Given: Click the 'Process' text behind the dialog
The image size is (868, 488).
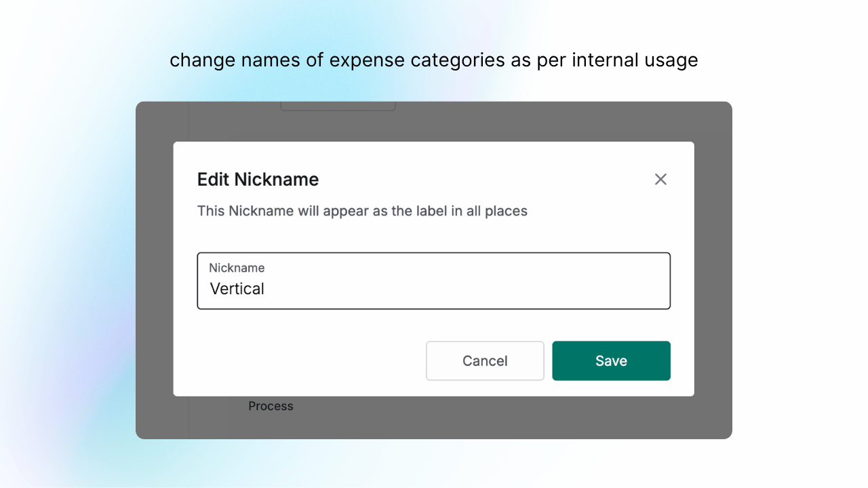Looking at the screenshot, I should click(x=271, y=407).
